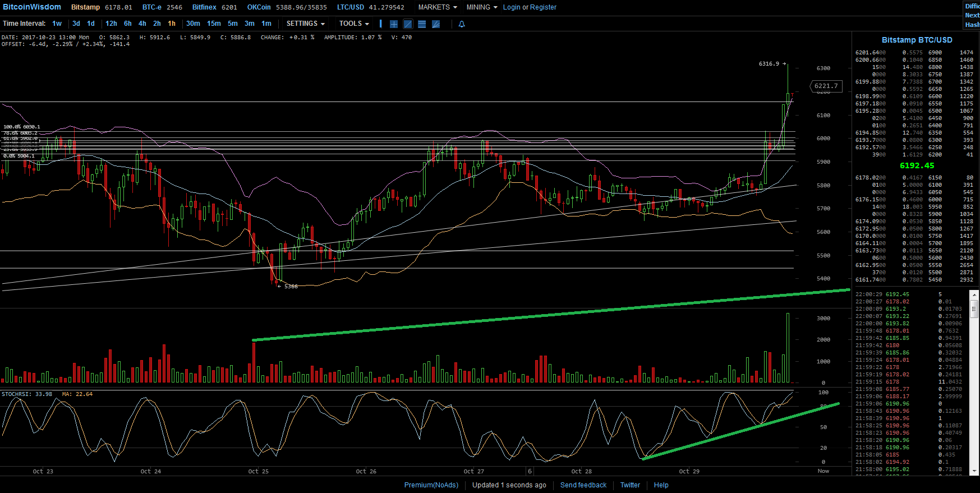Screen dimensions: 980x493
Task: Switch chart to 1m interval
Action: pyautogui.click(x=266, y=24)
